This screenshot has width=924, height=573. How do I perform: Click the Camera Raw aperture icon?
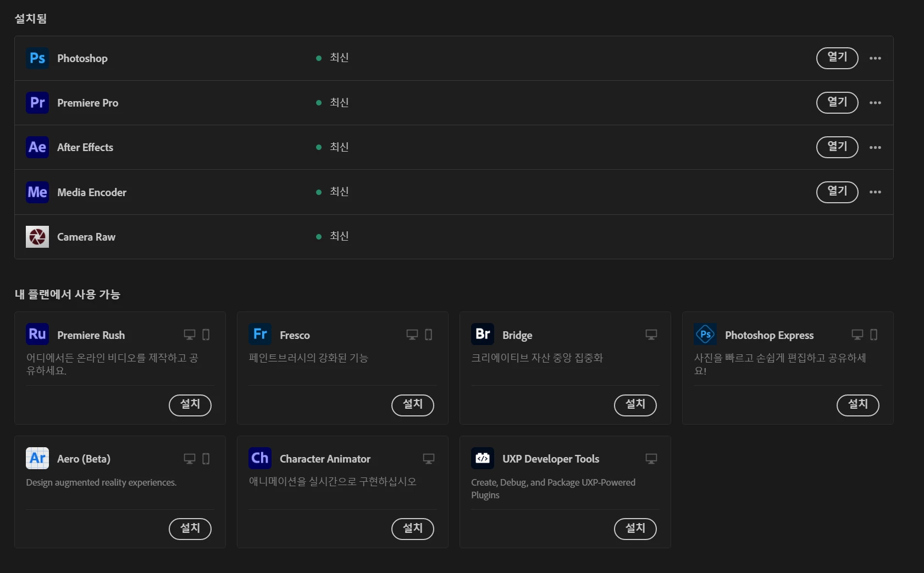pyautogui.click(x=37, y=237)
